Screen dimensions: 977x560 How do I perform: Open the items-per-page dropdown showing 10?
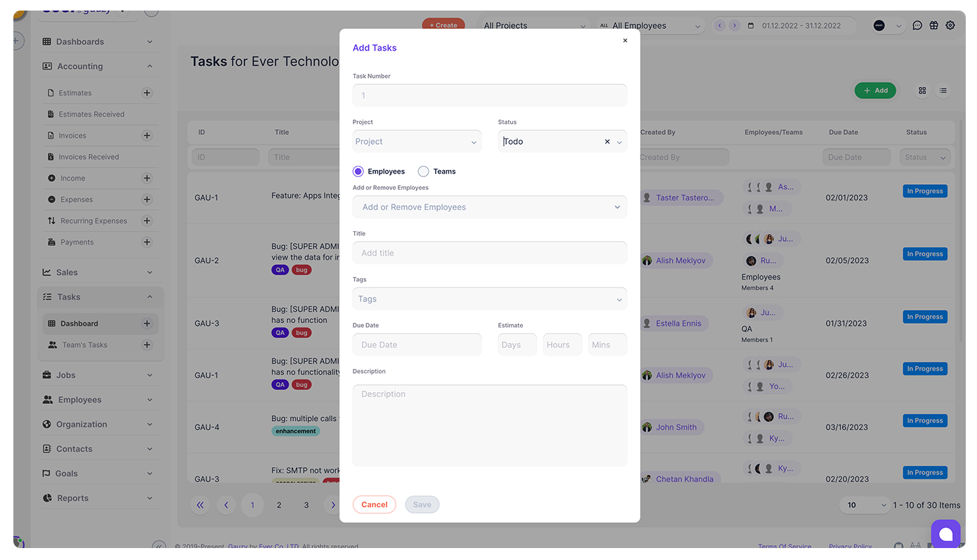(865, 504)
